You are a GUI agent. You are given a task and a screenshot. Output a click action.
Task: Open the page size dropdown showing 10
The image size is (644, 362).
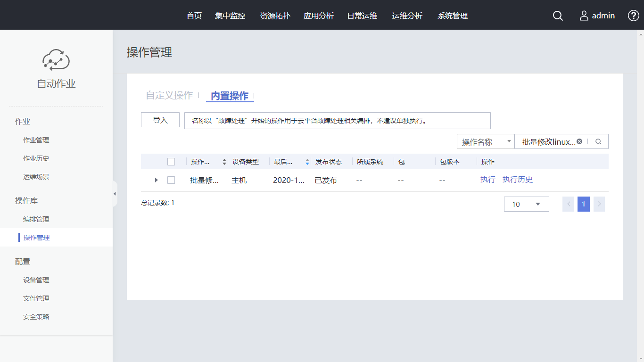click(x=526, y=204)
